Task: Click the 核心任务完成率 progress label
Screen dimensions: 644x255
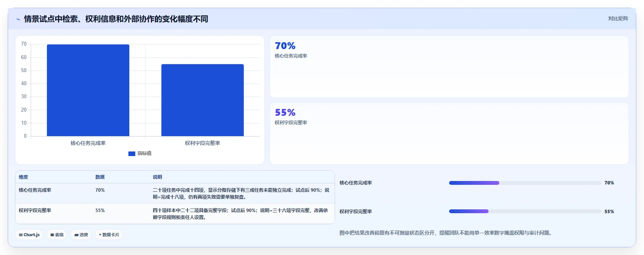Action: coord(356,183)
